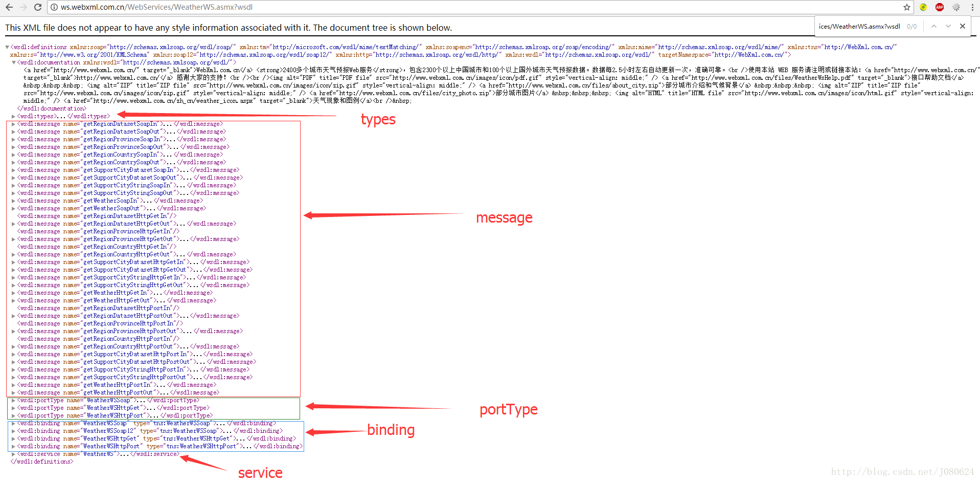Image resolution: width=980 pixels, height=482 pixels.
Task: Expand the getRegionDatasetHttpGetOut message
Action: pos(14,224)
